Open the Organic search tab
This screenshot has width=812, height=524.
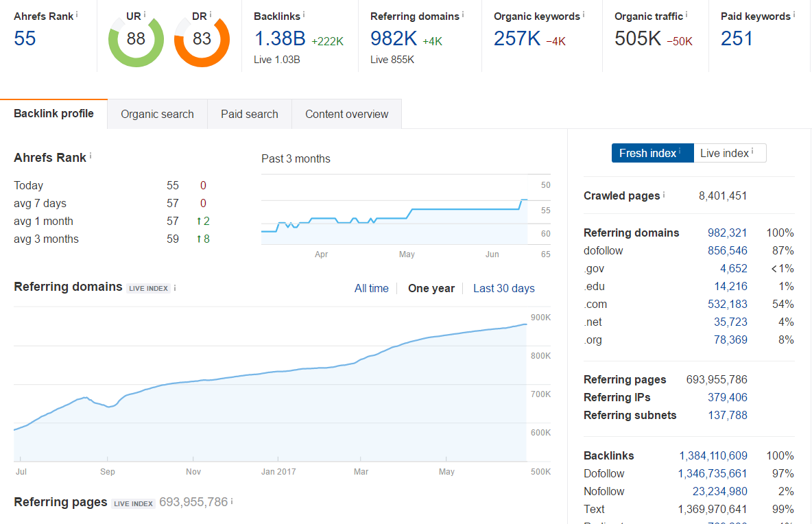point(158,115)
